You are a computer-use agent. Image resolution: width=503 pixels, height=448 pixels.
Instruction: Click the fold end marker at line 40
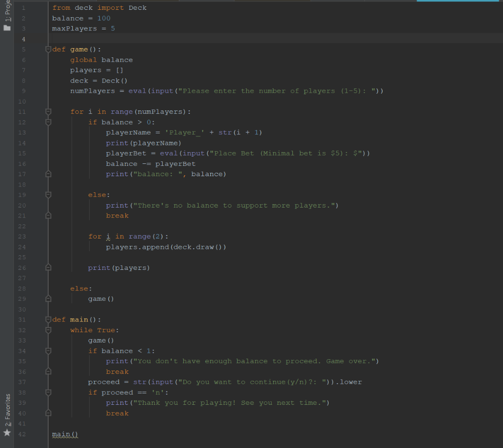coord(49,413)
